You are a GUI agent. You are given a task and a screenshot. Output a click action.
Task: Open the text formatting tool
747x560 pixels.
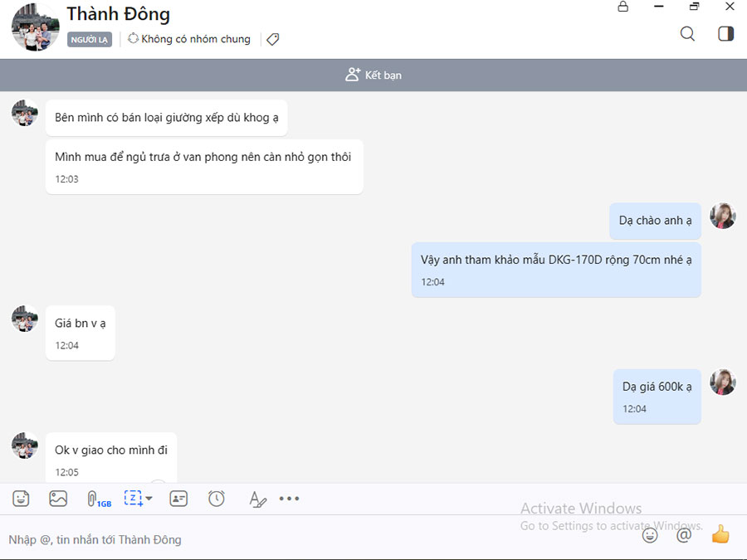(257, 499)
